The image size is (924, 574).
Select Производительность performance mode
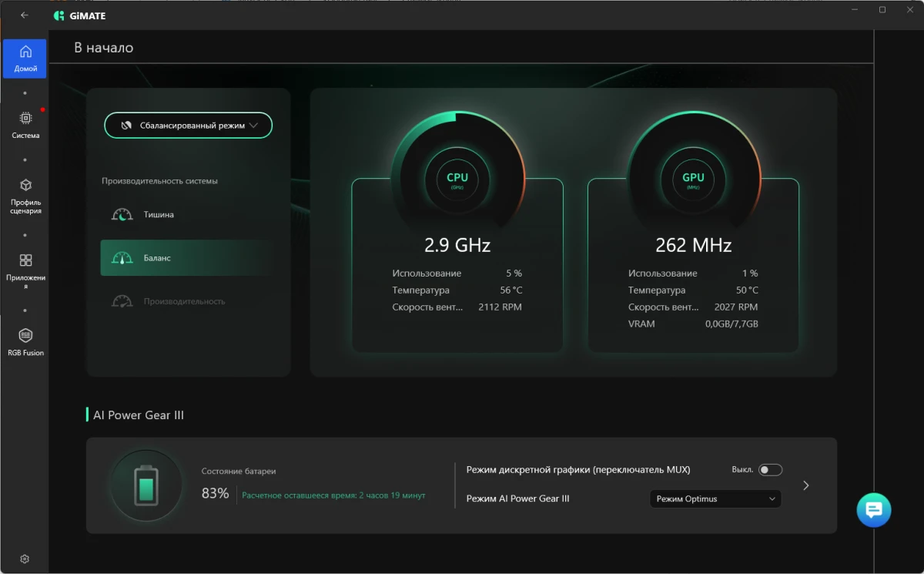point(188,301)
